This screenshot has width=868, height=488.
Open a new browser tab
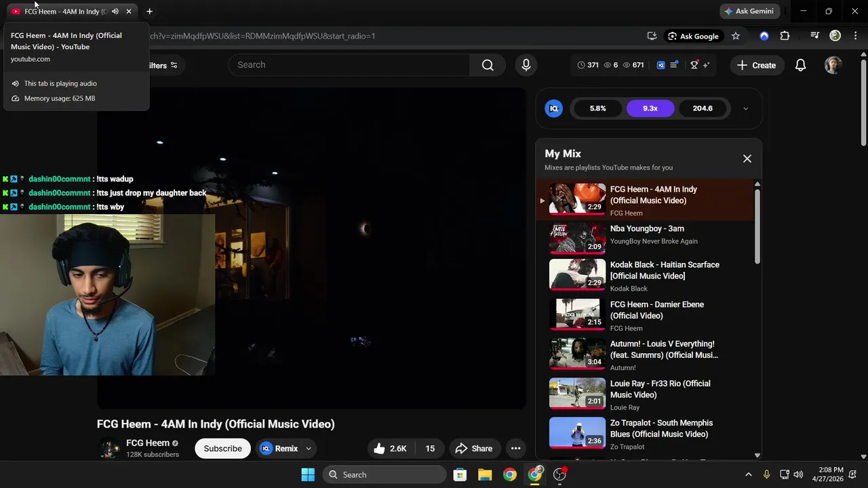click(x=149, y=12)
